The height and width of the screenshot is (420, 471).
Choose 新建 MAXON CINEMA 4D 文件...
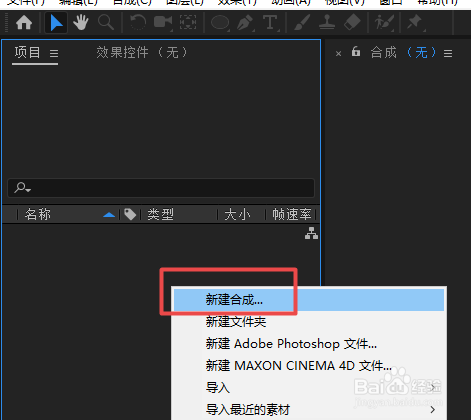coord(309,366)
